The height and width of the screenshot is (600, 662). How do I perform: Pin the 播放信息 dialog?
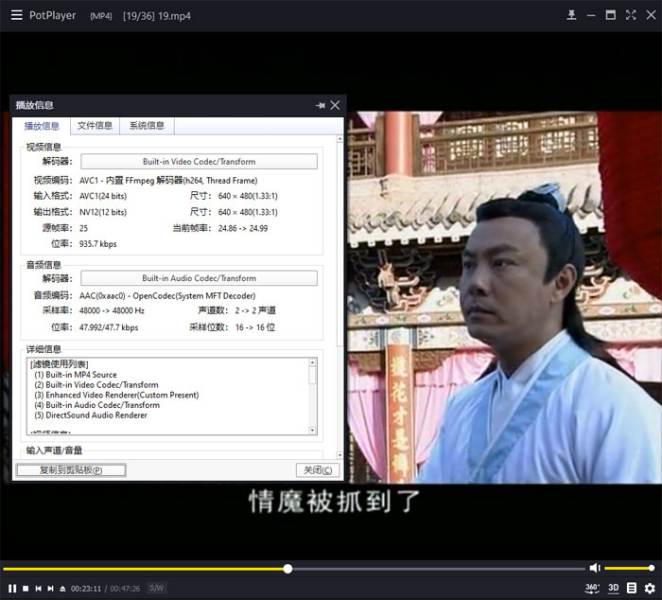(320, 105)
